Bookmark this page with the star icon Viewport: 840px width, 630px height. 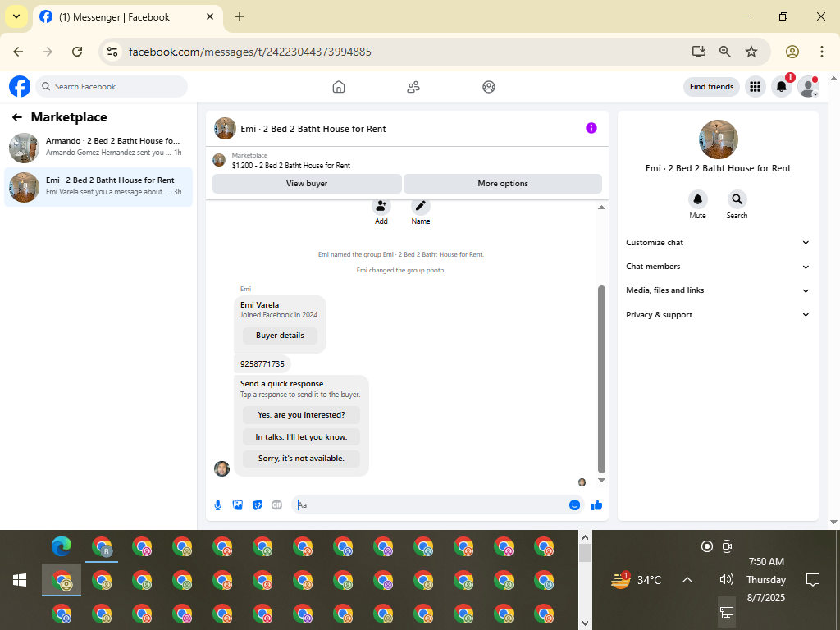751,52
